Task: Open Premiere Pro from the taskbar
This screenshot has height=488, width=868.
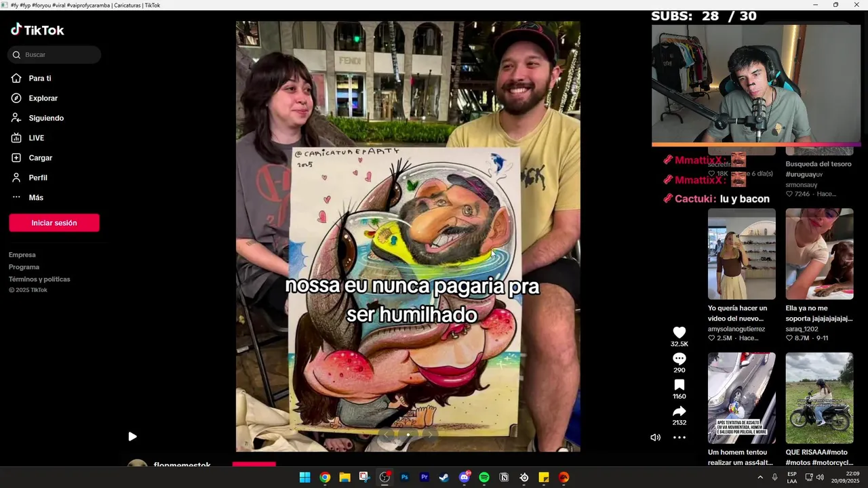Action: point(425,477)
